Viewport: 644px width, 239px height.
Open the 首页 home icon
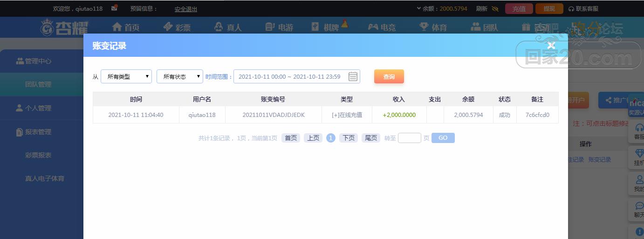pos(117,27)
